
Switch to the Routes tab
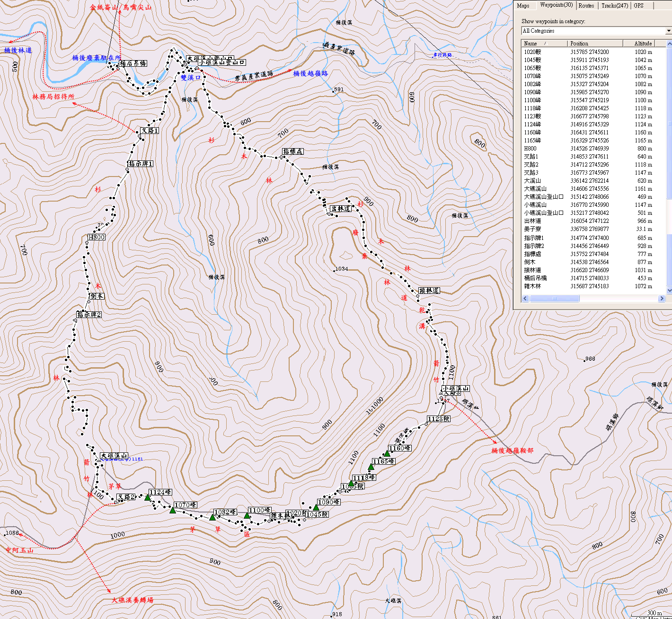(x=586, y=6)
